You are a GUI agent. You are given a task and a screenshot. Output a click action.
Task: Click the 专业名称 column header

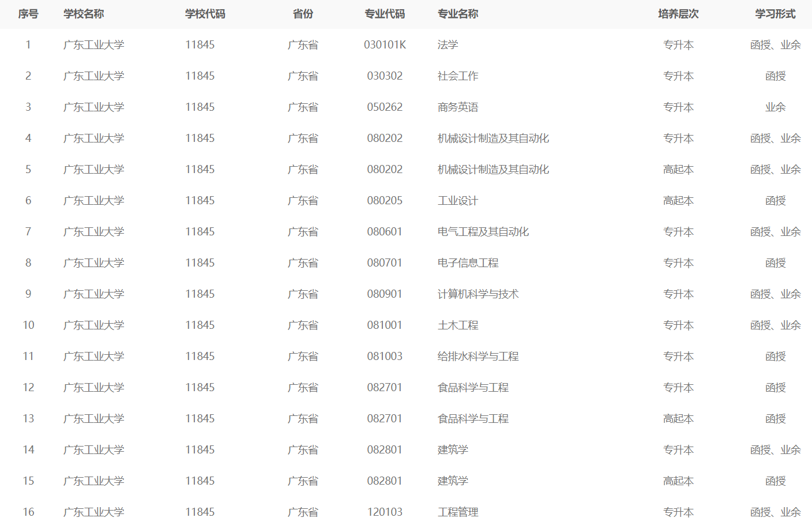(x=458, y=14)
